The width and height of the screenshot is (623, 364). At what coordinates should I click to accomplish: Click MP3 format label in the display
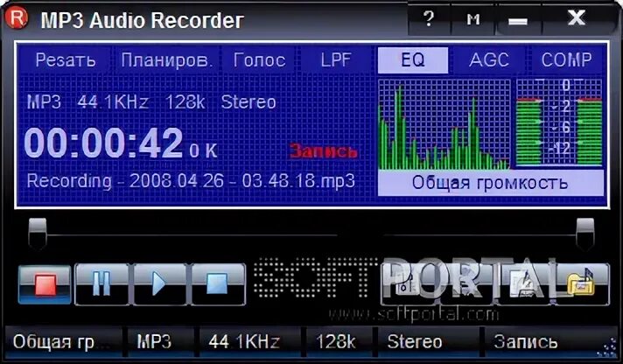44,102
